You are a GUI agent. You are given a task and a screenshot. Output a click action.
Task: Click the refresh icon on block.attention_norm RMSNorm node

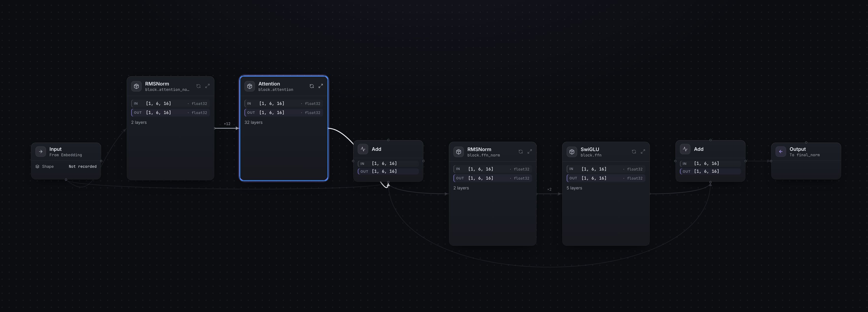(x=198, y=86)
